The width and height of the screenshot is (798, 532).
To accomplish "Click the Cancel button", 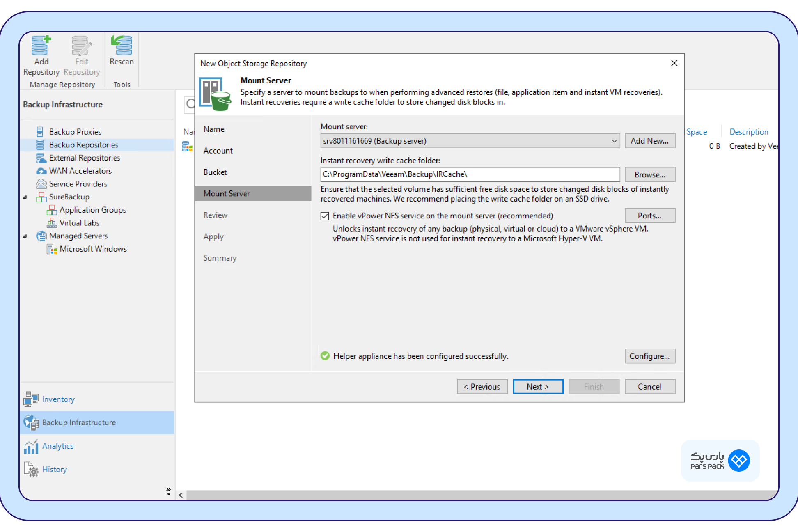I will [650, 387].
